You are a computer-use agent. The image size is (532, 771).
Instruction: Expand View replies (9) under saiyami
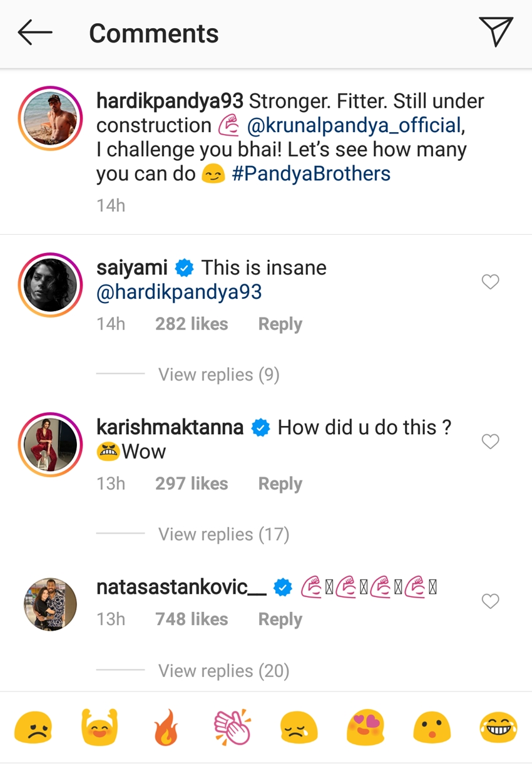(x=218, y=375)
